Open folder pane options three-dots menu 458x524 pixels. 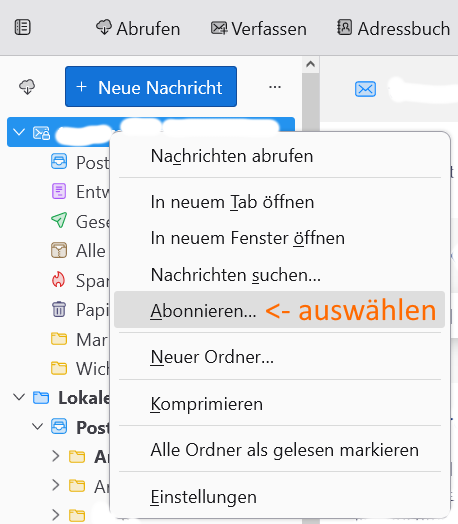[x=275, y=87]
